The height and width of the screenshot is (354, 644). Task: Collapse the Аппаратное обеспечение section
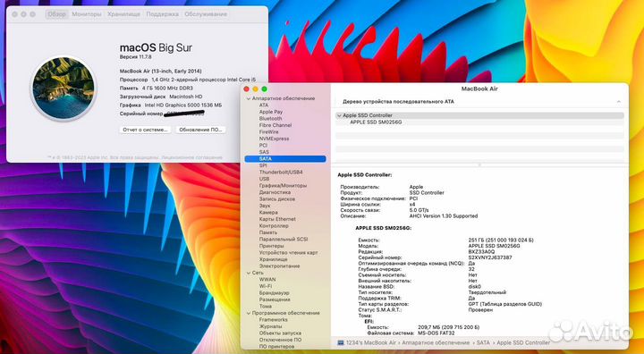tap(248, 98)
